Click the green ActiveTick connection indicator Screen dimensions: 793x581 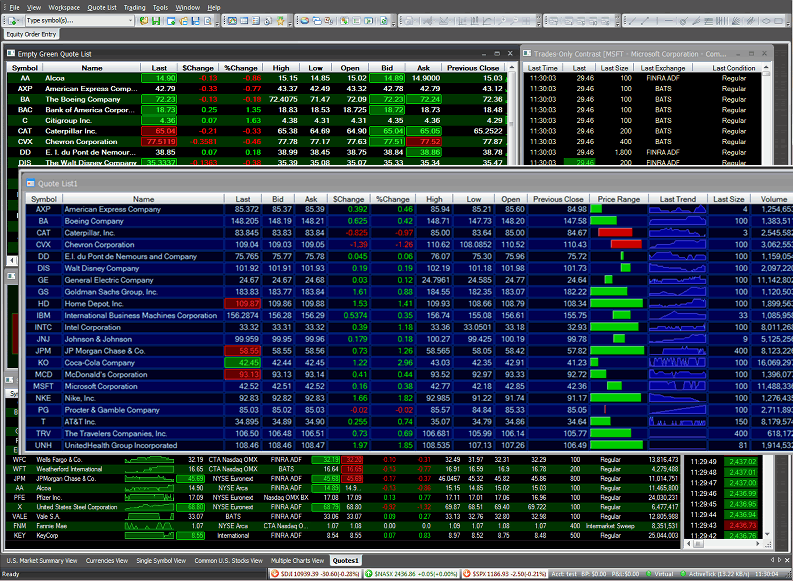[x=683, y=574]
